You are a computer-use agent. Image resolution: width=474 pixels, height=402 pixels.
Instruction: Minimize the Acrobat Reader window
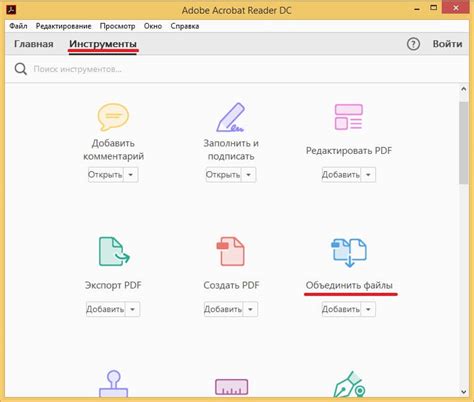point(417,9)
